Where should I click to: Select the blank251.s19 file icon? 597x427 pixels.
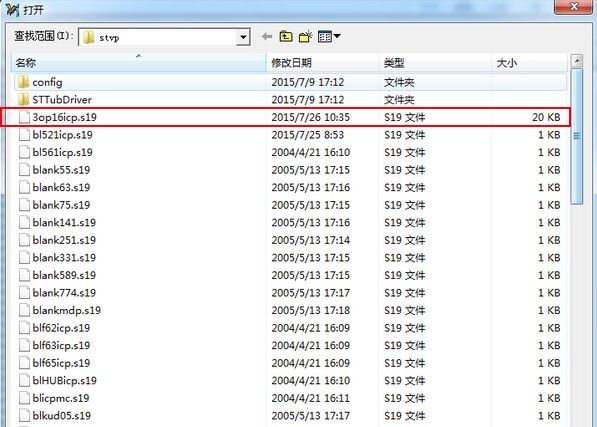pos(24,240)
